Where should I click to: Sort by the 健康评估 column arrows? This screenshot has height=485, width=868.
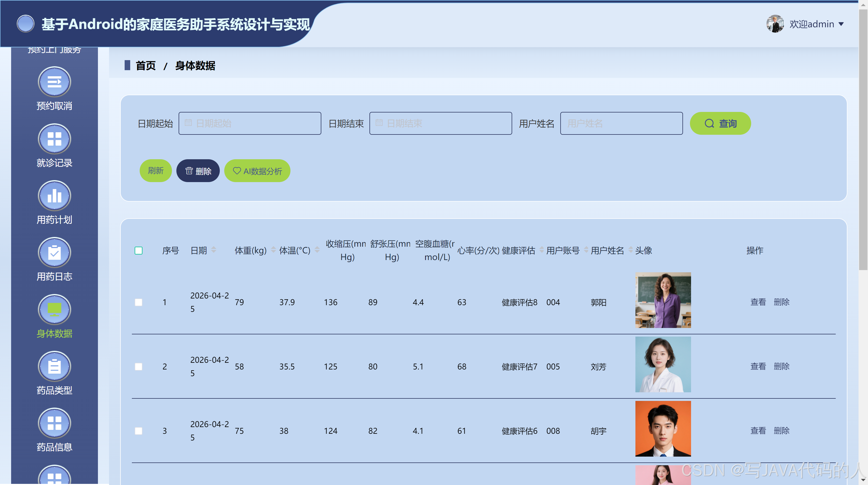[x=541, y=250]
